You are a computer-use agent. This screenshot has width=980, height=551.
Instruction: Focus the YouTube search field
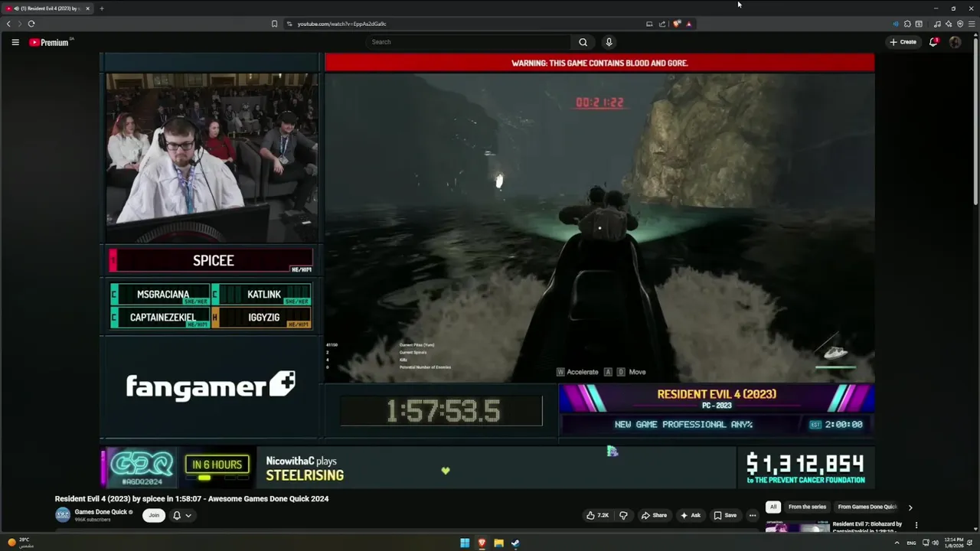point(469,42)
